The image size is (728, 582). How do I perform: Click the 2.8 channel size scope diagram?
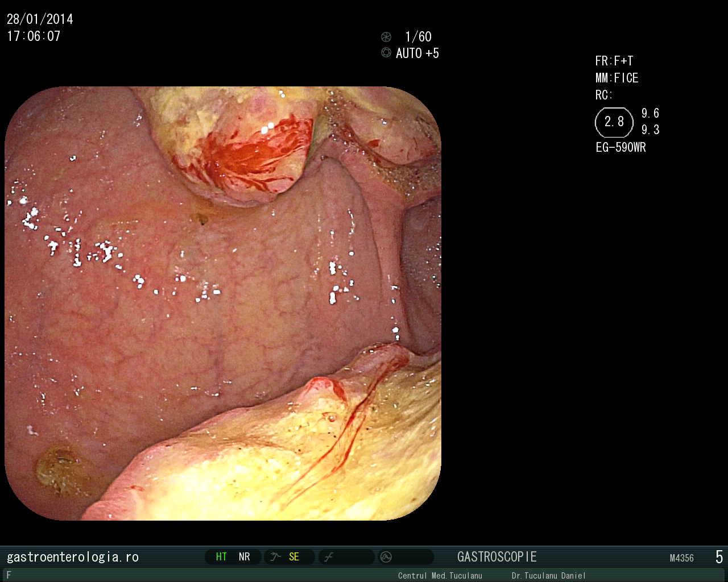[x=614, y=122]
